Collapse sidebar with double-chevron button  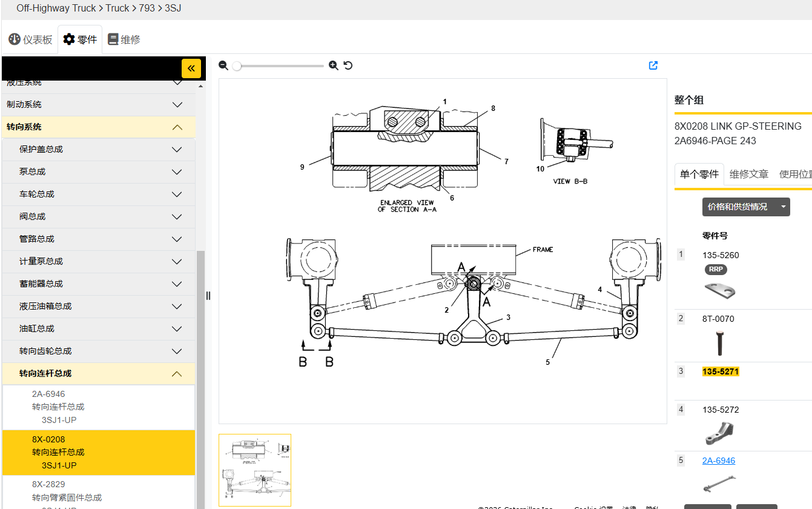(191, 68)
